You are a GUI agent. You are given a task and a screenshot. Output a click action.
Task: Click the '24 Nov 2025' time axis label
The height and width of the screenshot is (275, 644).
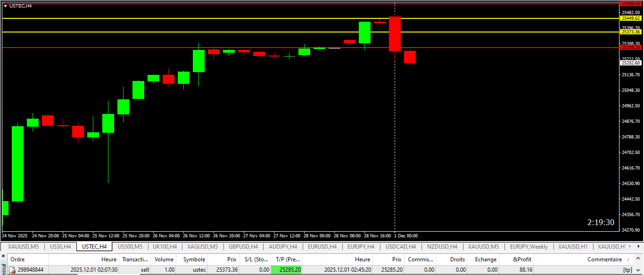point(15,235)
